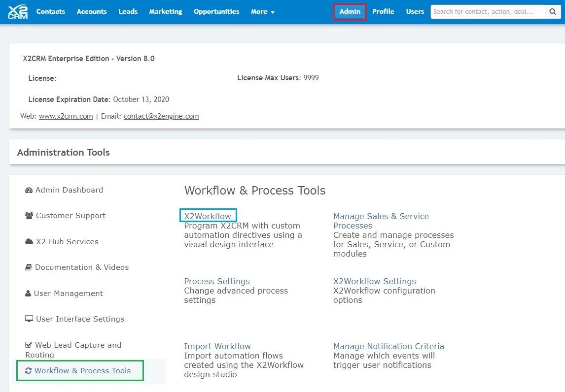Click the Workflow & Process Tools page heading
The width and height of the screenshot is (565, 392).
[255, 191]
